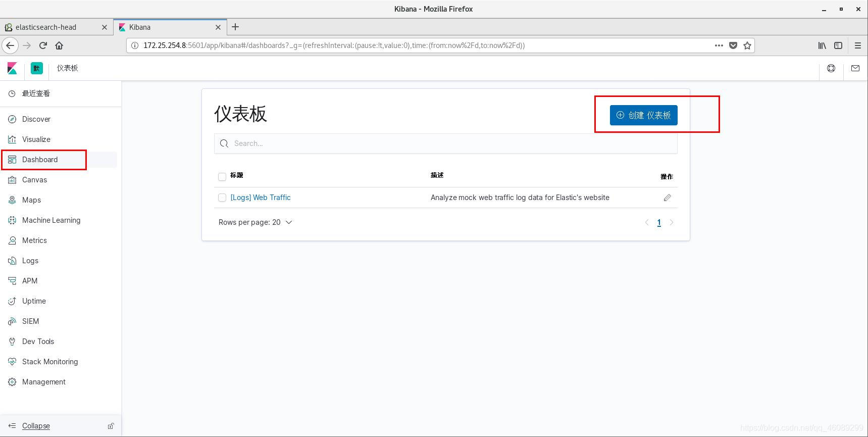The width and height of the screenshot is (868, 437).
Task: Click the Stack Monitoring heartbeat icon
Action: tap(12, 362)
